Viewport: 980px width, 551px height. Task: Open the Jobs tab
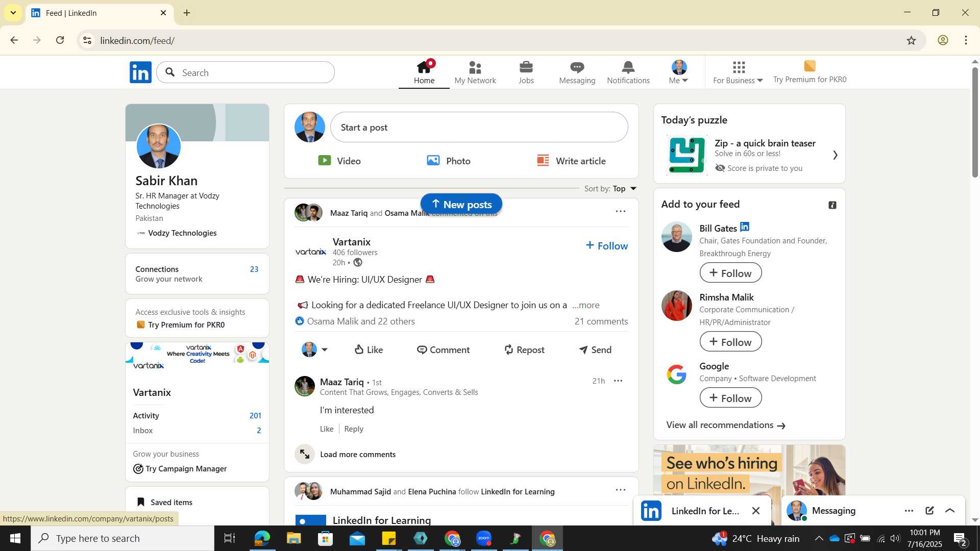click(526, 72)
